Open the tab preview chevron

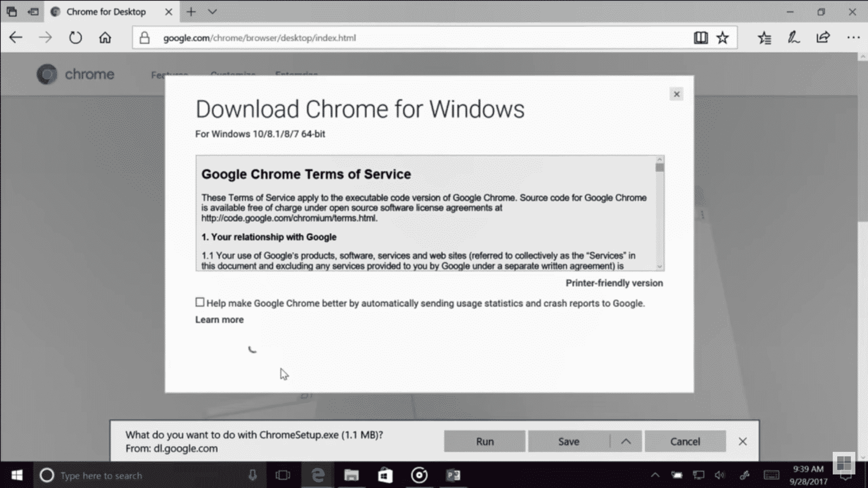(x=212, y=11)
